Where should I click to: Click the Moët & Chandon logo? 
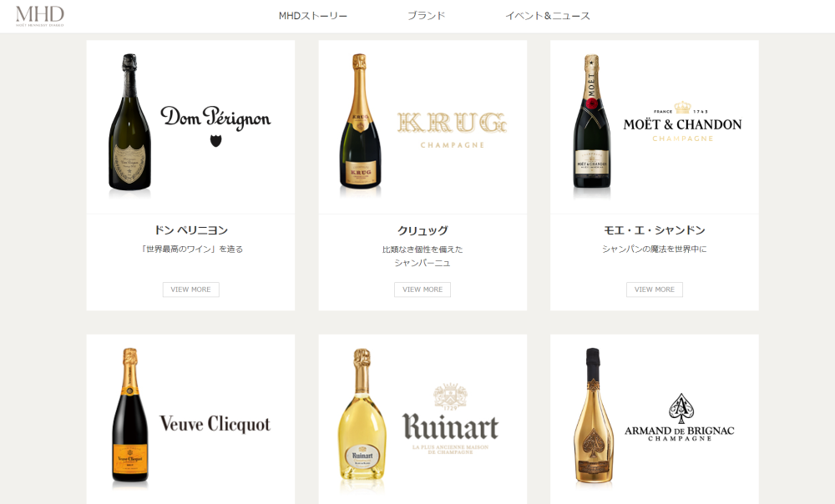[x=682, y=122]
